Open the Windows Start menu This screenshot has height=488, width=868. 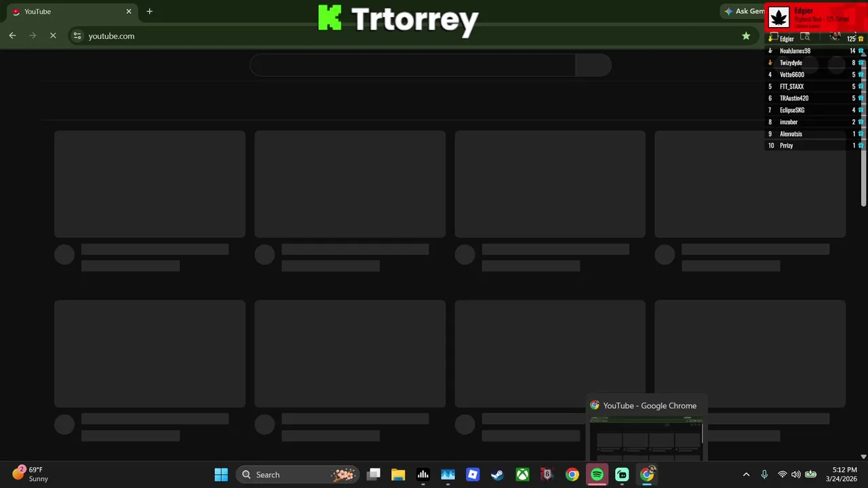pos(221,474)
